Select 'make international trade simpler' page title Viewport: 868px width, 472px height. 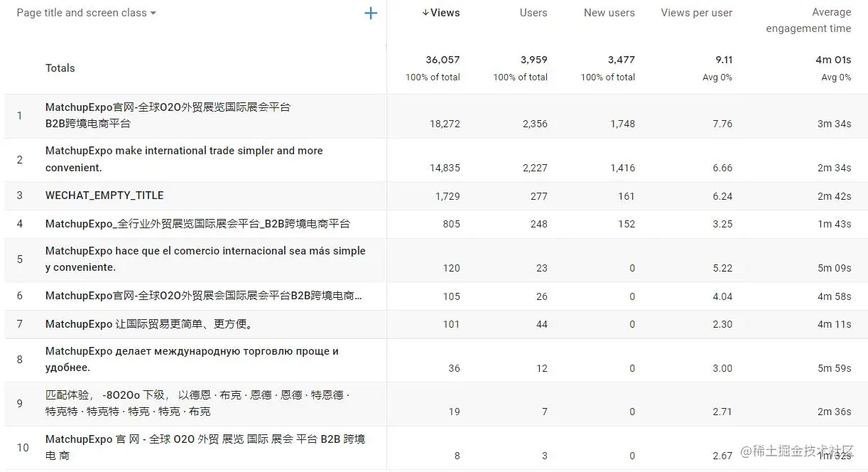click(x=184, y=159)
